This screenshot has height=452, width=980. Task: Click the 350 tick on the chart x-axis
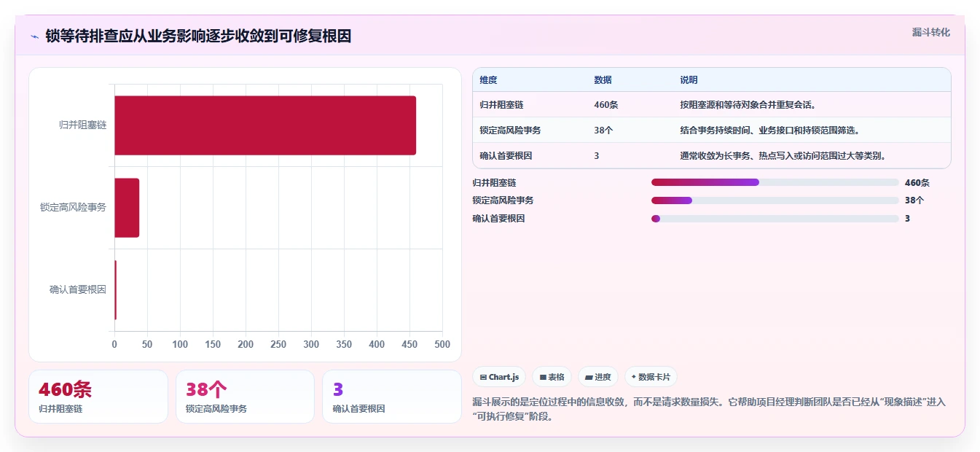pyautogui.click(x=344, y=344)
